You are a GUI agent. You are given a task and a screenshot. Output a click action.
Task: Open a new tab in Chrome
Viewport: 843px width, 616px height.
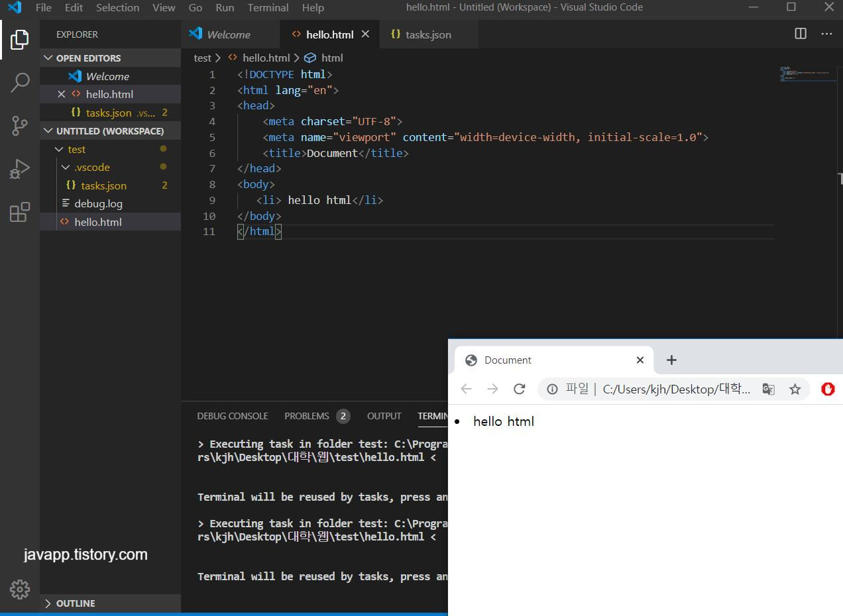pos(671,360)
